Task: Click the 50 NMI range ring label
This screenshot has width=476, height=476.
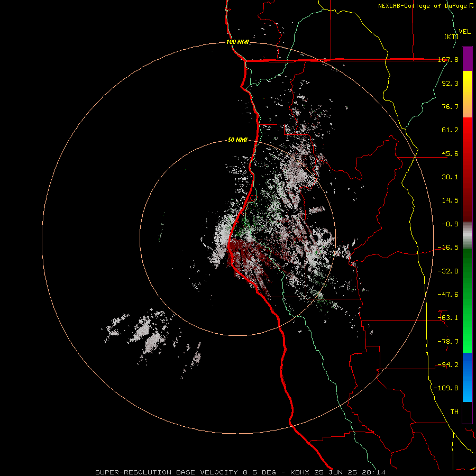Action: tap(237, 140)
